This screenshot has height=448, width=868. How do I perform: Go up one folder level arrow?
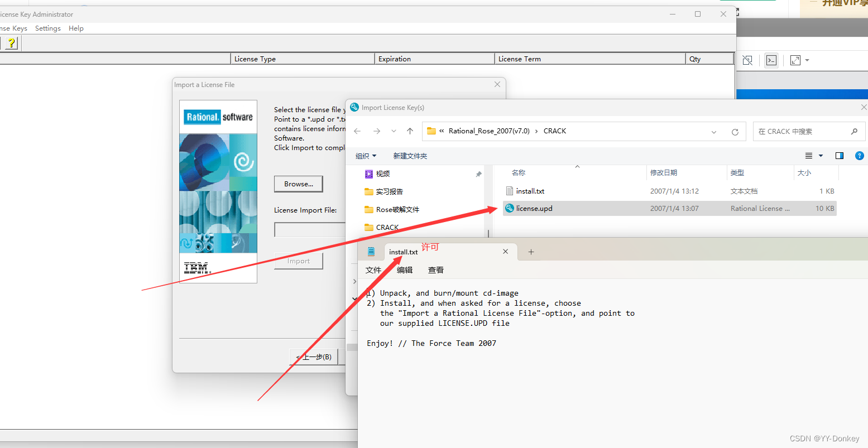click(x=410, y=132)
